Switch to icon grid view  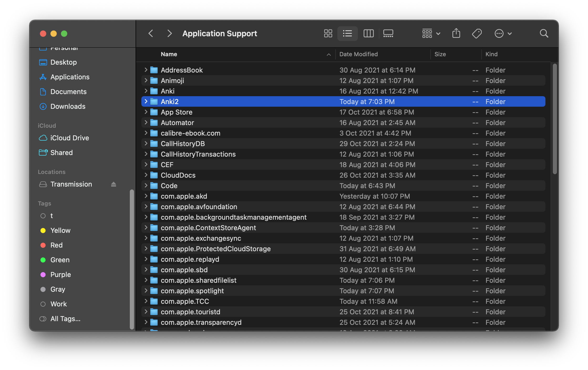click(x=328, y=33)
